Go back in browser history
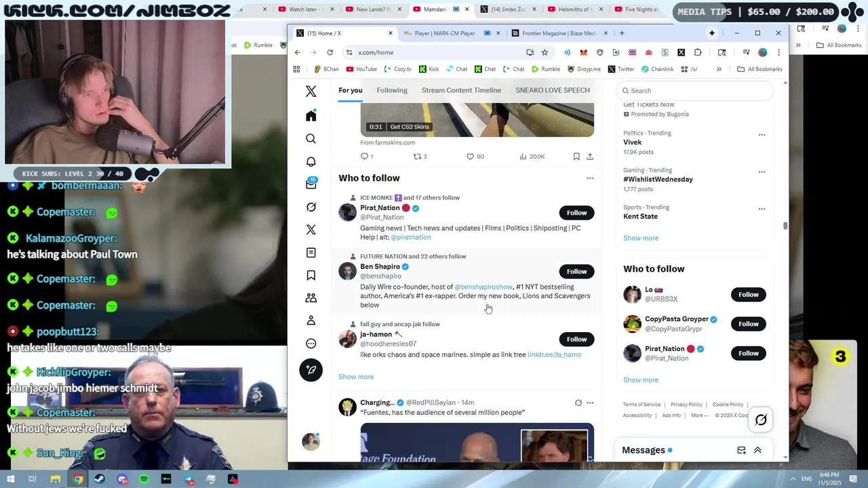This screenshot has height=488, width=868. (297, 52)
